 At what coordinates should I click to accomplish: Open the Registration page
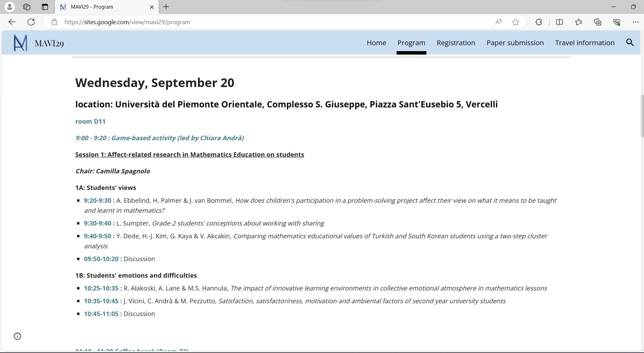pos(456,43)
